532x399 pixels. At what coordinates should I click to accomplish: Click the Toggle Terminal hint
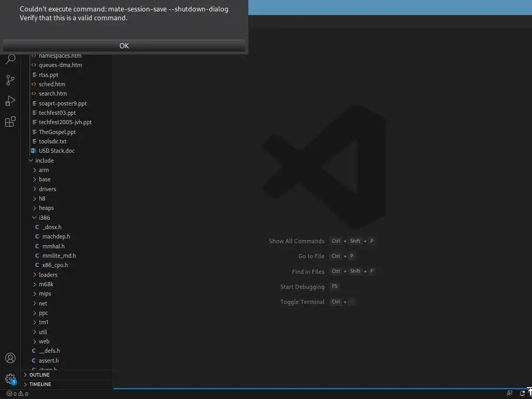click(x=302, y=302)
